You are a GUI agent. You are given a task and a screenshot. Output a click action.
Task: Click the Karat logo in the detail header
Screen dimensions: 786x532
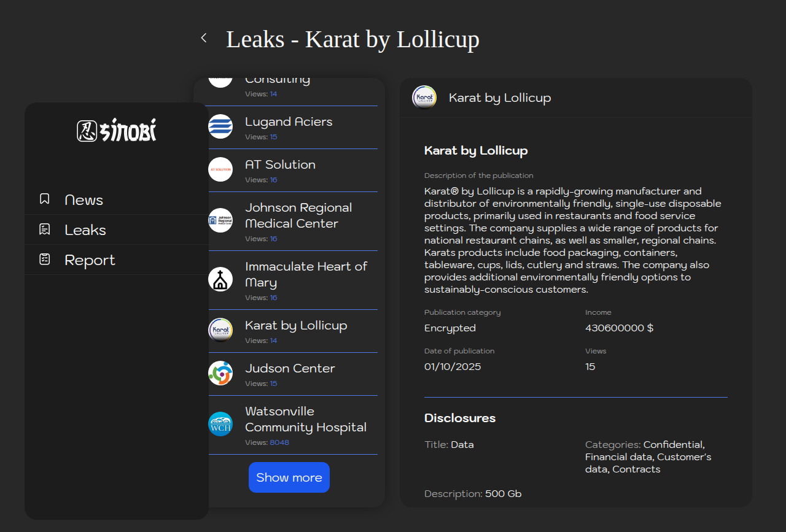[424, 98]
